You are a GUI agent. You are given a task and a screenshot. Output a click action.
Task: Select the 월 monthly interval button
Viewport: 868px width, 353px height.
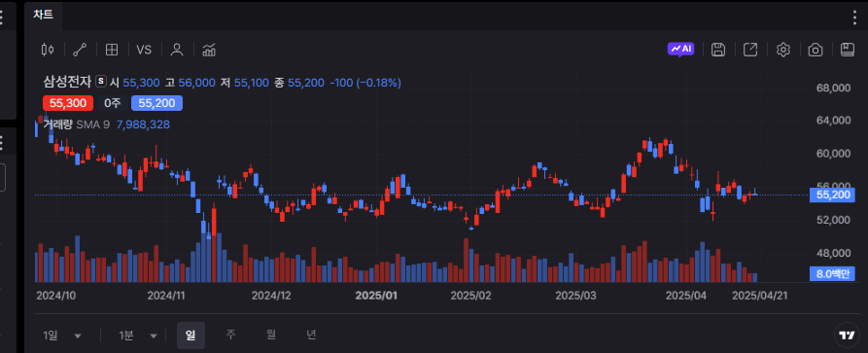pyautogui.click(x=271, y=335)
